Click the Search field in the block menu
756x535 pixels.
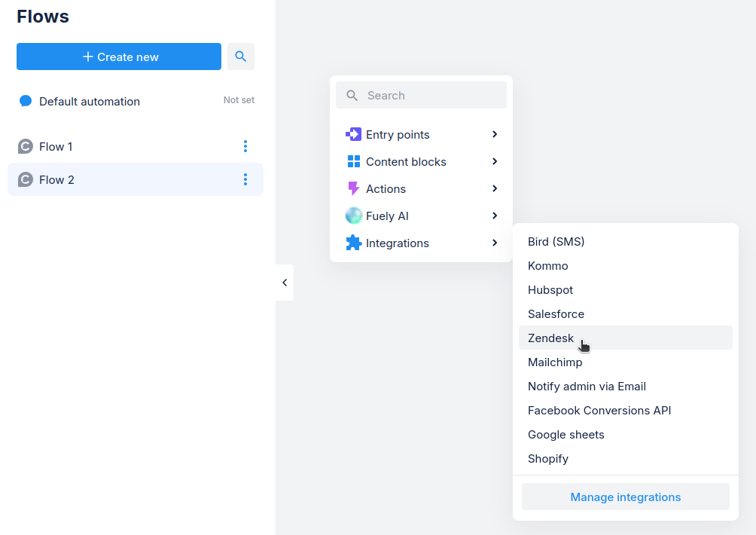(429, 96)
